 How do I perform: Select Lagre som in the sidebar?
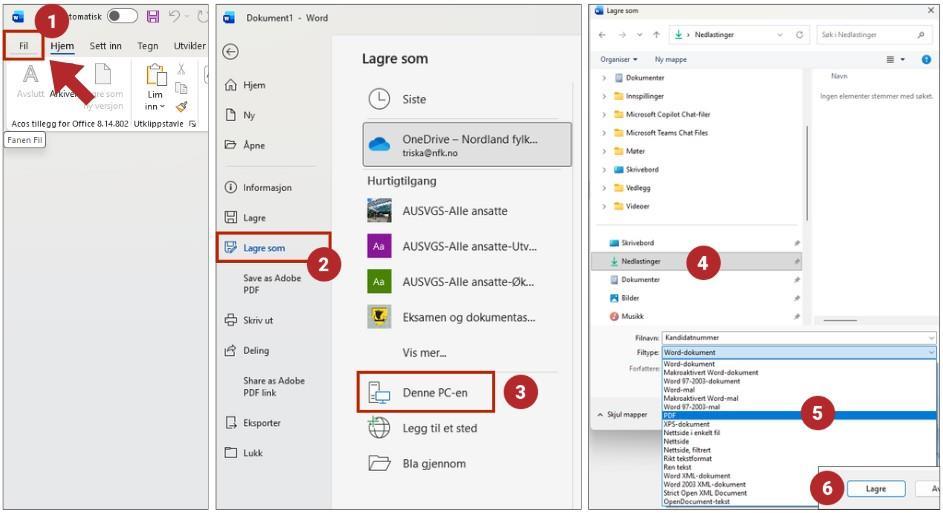point(264,248)
